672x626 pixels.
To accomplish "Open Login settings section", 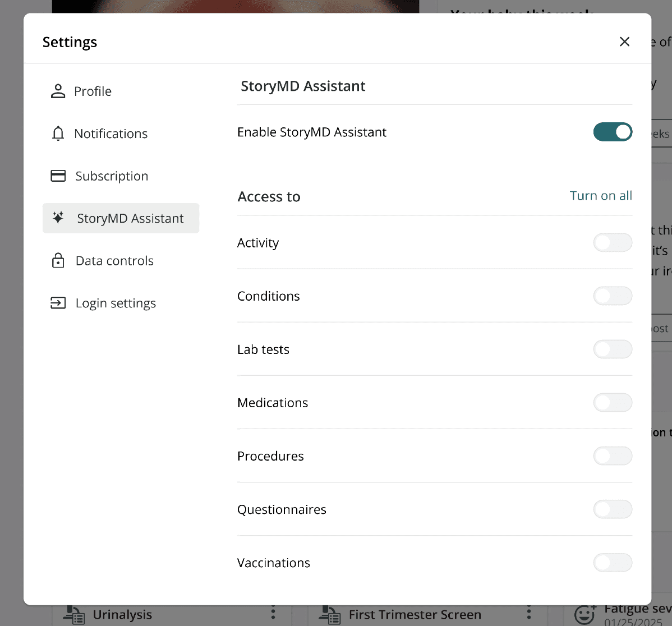I will pyautogui.click(x=121, y=303).
